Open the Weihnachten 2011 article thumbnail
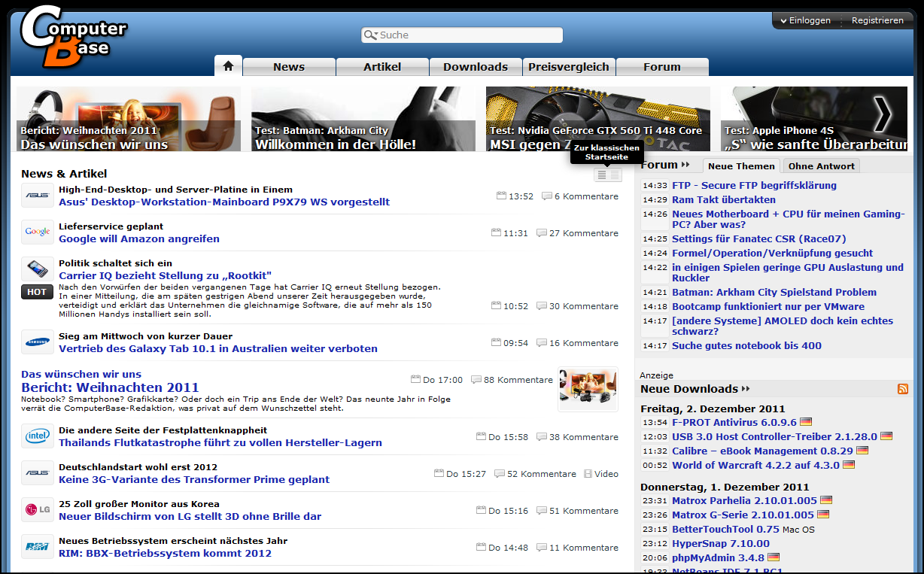Screen dimensions: 924x574 click(x=588, y=389)
